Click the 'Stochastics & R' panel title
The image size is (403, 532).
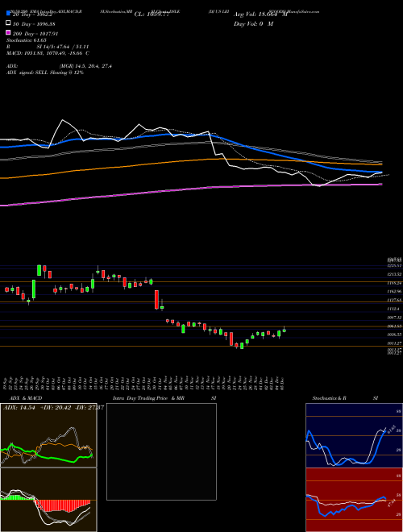pyautogui.click(x=329, y=398)
